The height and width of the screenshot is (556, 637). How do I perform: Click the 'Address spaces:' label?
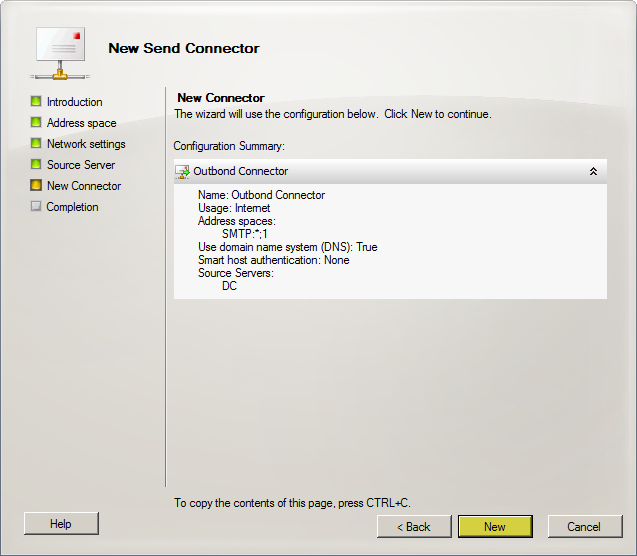pos(236,221)
